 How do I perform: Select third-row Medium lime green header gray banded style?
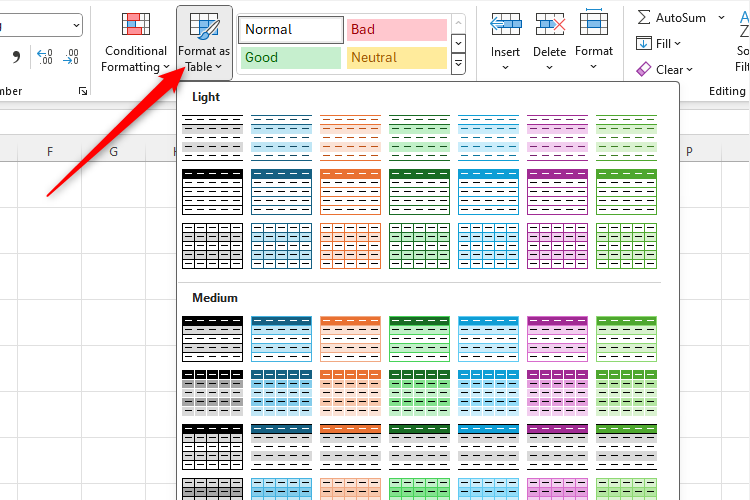626,447
